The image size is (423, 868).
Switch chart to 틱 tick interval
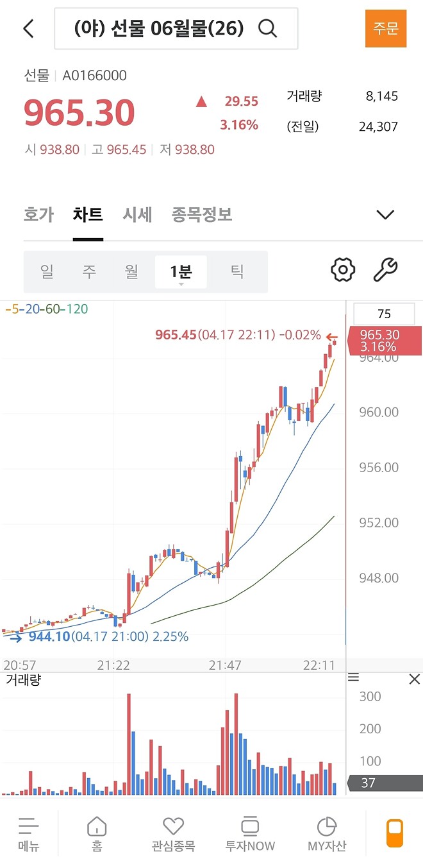coord(237,271)
